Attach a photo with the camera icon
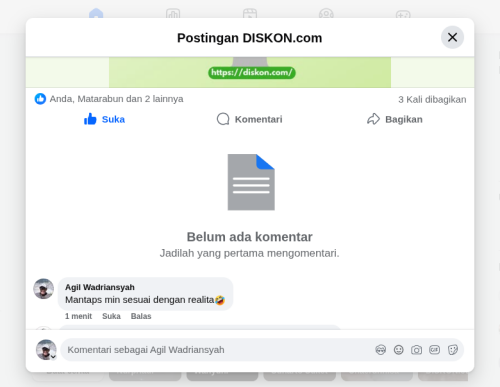 [416, 350]
